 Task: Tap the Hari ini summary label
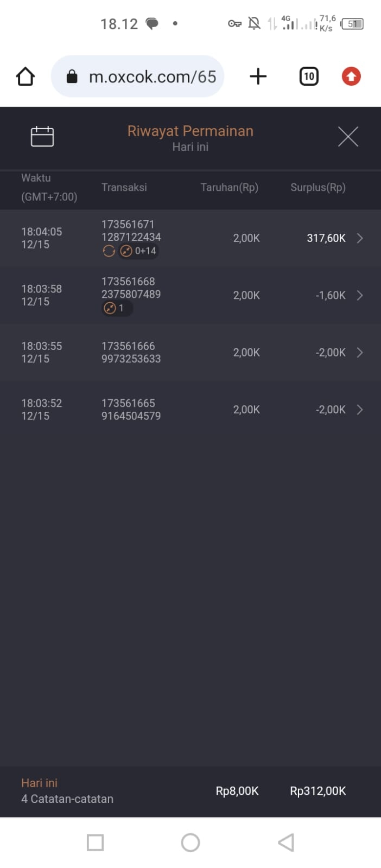39,783
